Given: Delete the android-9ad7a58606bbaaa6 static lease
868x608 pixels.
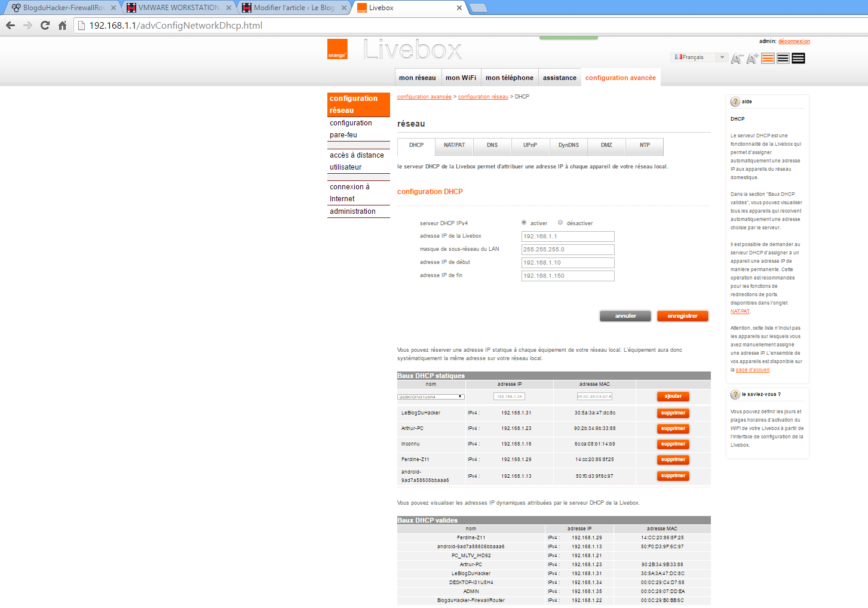Looking at the screenshot, I should click(673, 475).
